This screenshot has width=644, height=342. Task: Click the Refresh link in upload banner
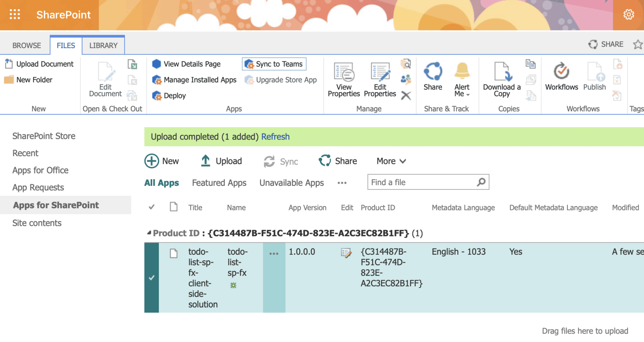click(x=275, y=137)
